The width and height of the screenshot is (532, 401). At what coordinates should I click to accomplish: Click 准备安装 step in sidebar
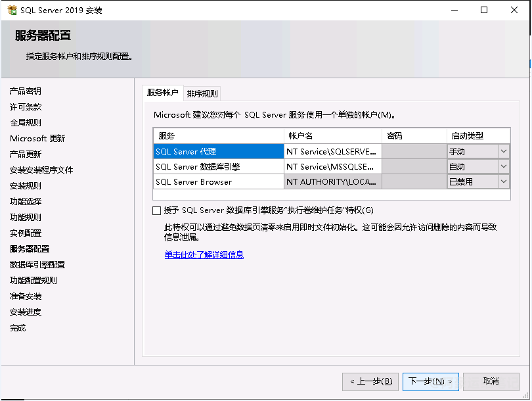pyautogui.click(x=26, y=296)
